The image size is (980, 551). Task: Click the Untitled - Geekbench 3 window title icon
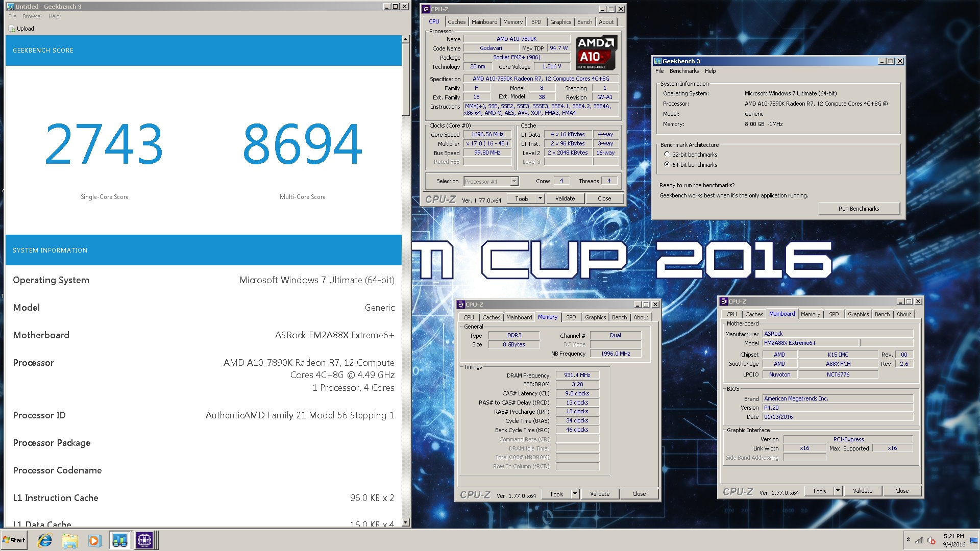pos(10,7)
